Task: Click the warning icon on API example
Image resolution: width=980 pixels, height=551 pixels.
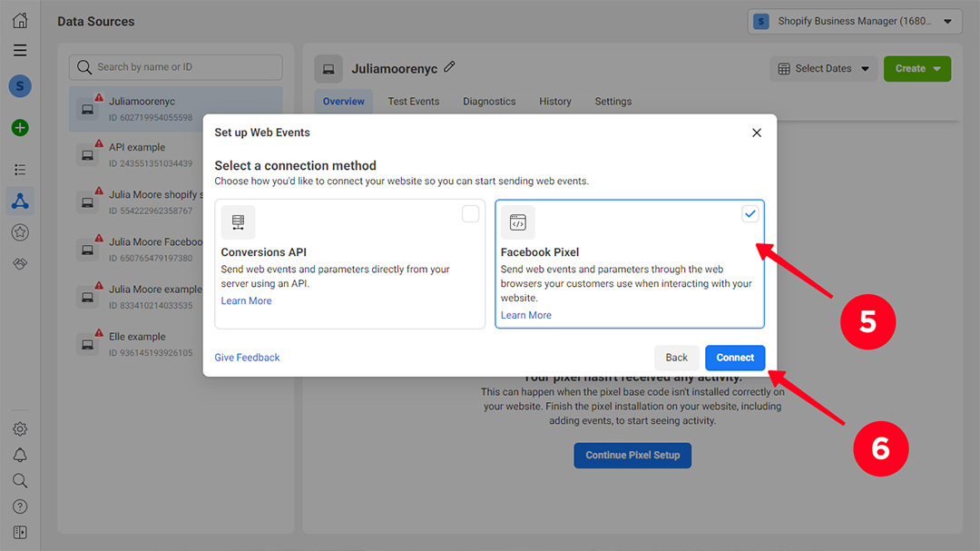Action: coord(99,143)
